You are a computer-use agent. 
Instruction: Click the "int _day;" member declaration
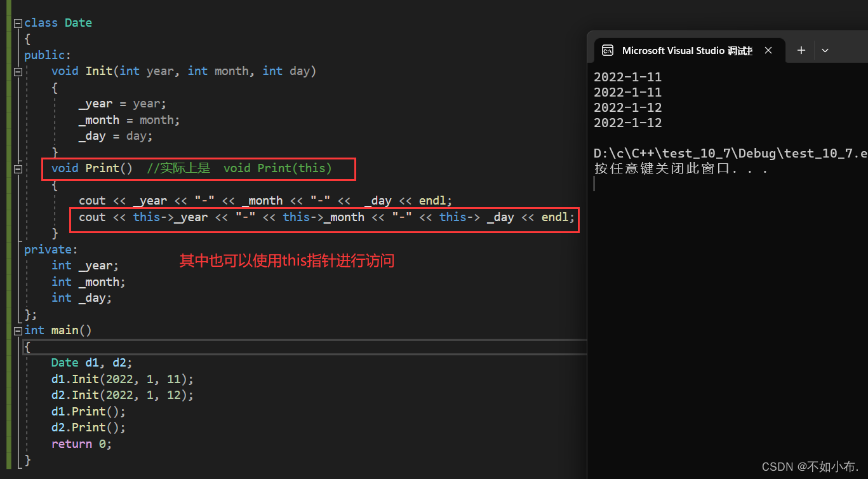[82, 298]
